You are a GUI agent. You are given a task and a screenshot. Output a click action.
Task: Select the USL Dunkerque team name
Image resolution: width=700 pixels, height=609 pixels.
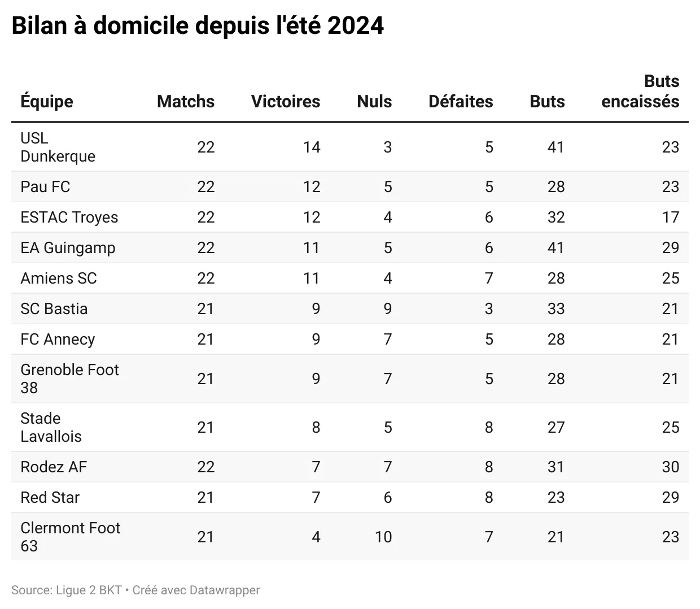[58, 147]
